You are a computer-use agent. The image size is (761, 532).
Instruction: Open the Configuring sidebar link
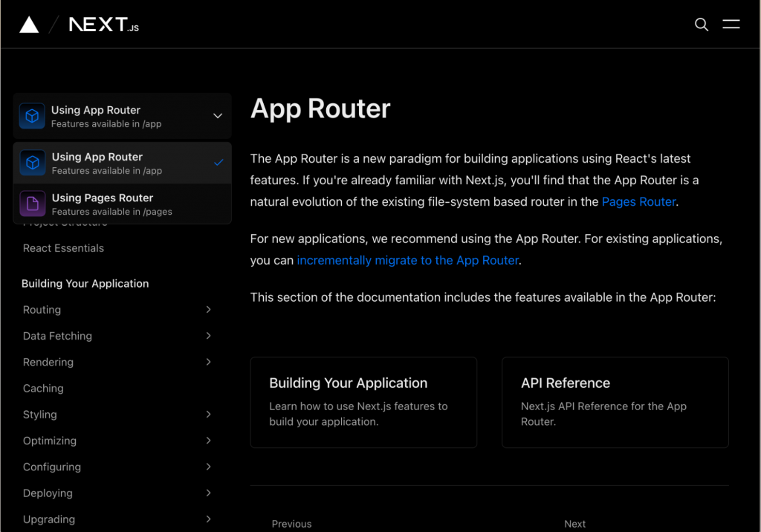click(x=52, y=467)
